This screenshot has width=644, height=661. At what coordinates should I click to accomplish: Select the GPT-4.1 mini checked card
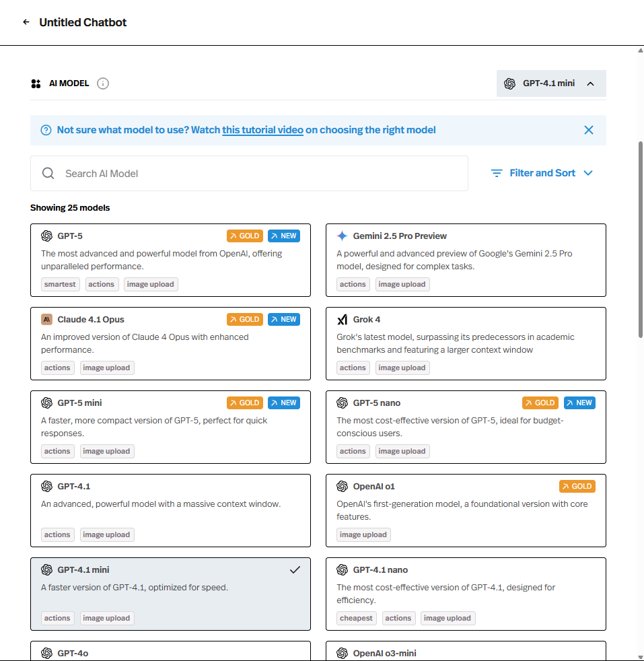[170, 594]
